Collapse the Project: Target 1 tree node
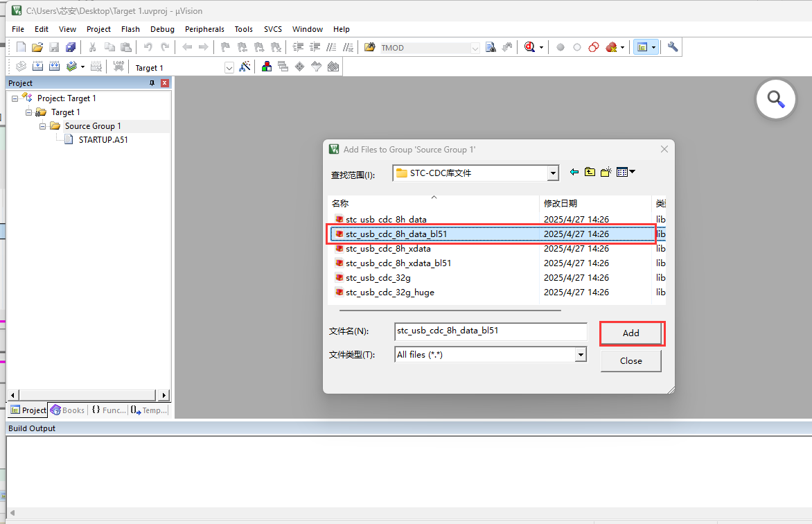The image size is (812, 524). (x=15, y=98)
